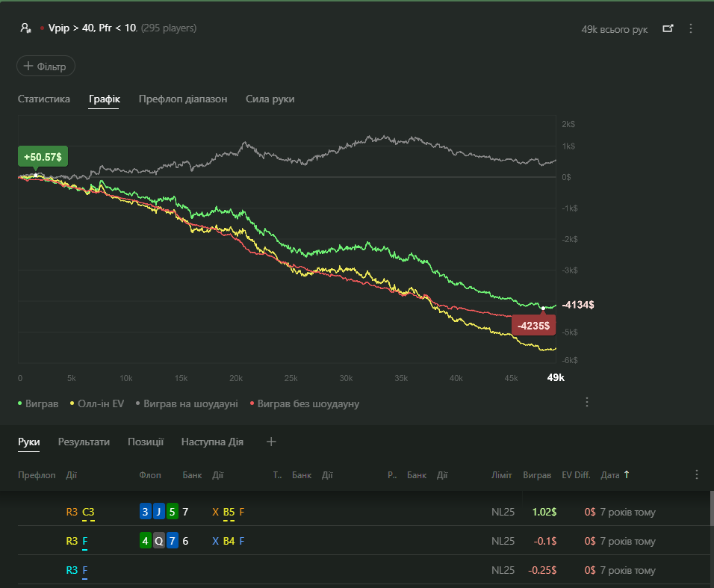
Task: Click the B4 flop action
Action: tap(229, 541)
